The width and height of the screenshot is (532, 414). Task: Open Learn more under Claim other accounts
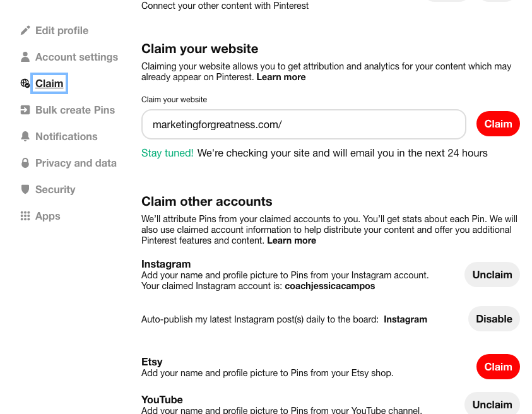coord(292,240)
